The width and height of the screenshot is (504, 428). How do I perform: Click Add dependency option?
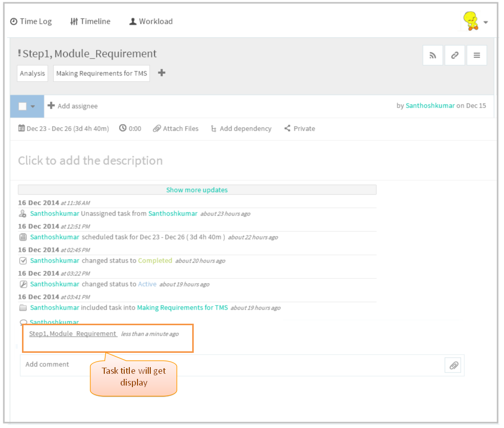pyautogui.click(x=241, y=129)
